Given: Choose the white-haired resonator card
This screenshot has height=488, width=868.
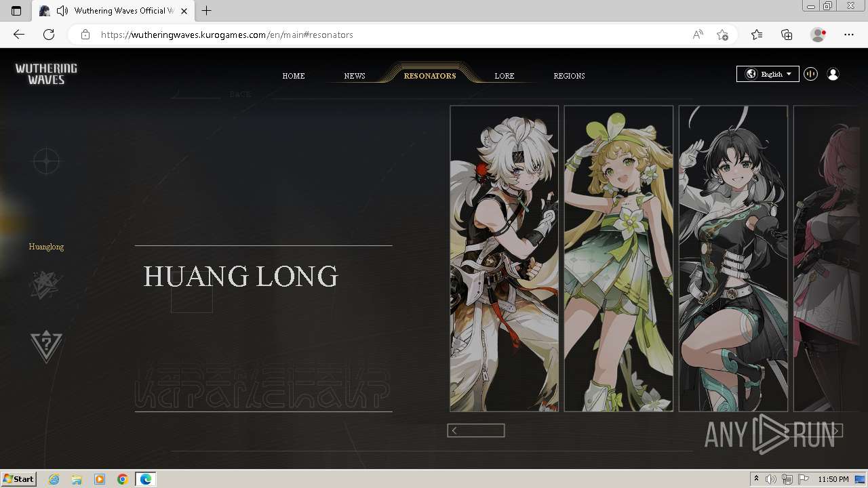Looking at the screenshot, I should [504, 258].
